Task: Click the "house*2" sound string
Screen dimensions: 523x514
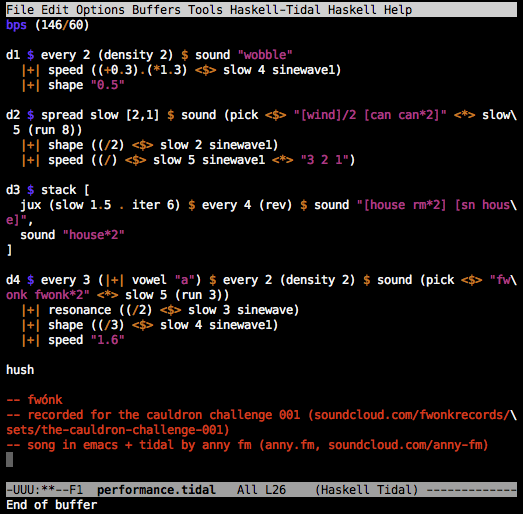Action: [94, 235]
